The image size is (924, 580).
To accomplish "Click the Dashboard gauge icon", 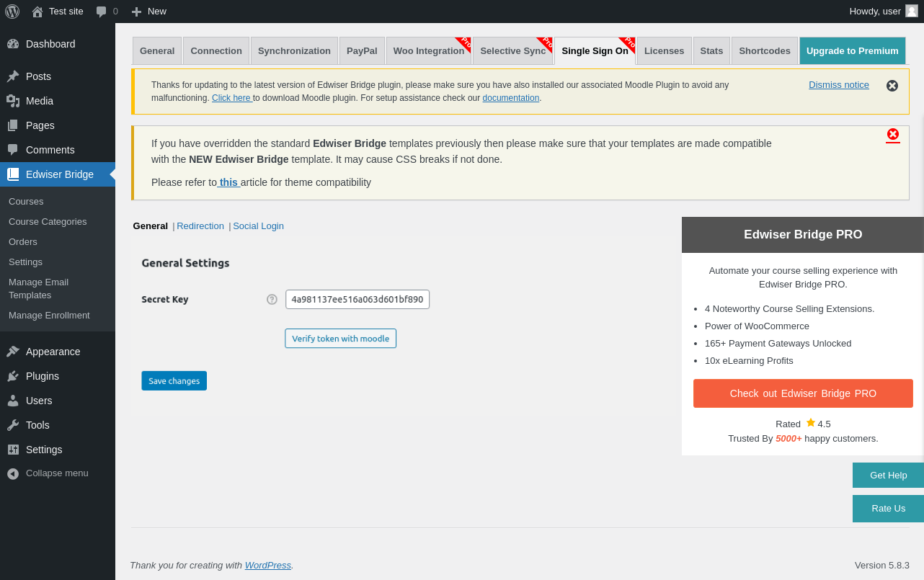I will click(x=13, y=44).
